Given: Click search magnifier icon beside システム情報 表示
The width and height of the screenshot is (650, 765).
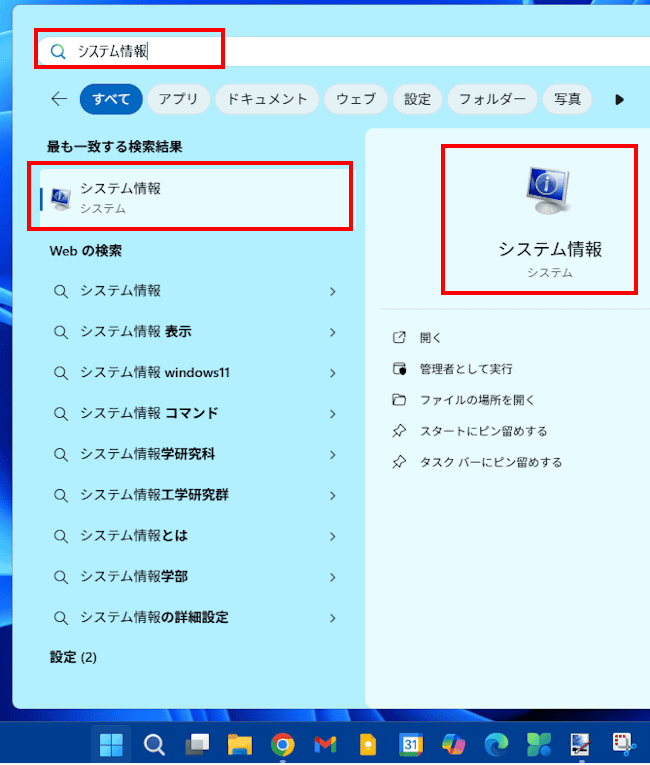Looking at the screenshot, I should (x=61, y=333).
